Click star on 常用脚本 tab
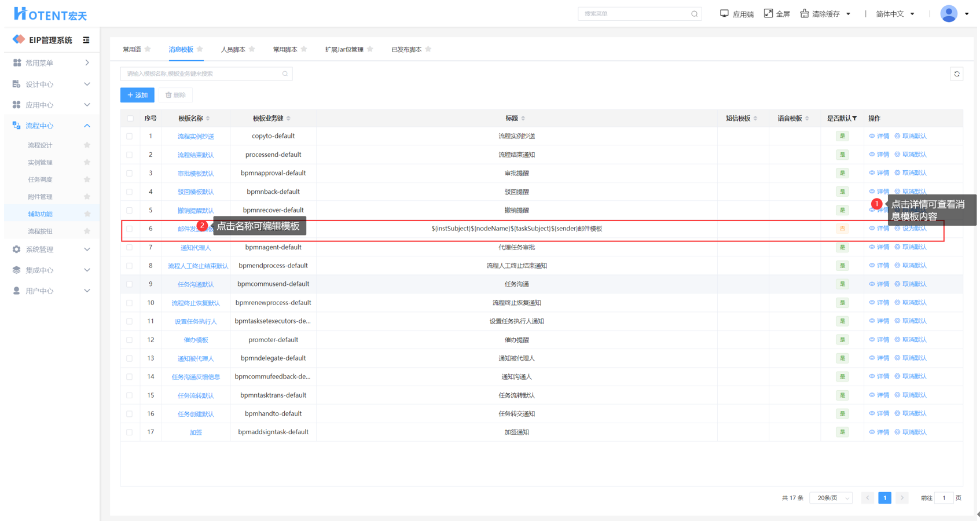This screenshot has height=521, width=980. tap(304, 49)
